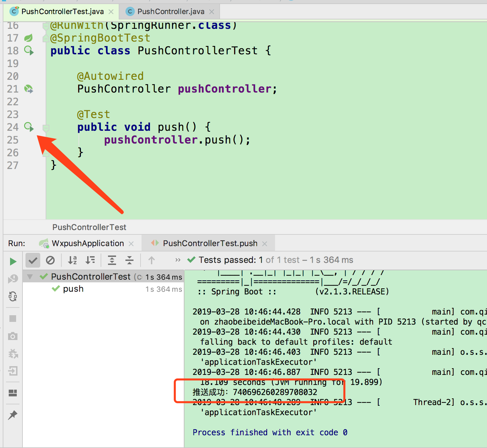
Task: Click the green Rerun tests play button
Action: 13,261
